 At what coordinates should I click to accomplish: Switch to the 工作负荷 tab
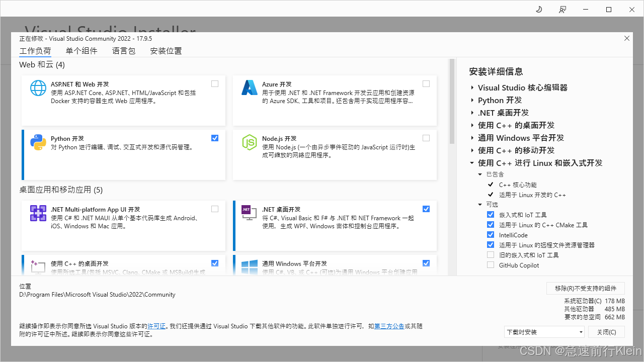tap(35, 51)
